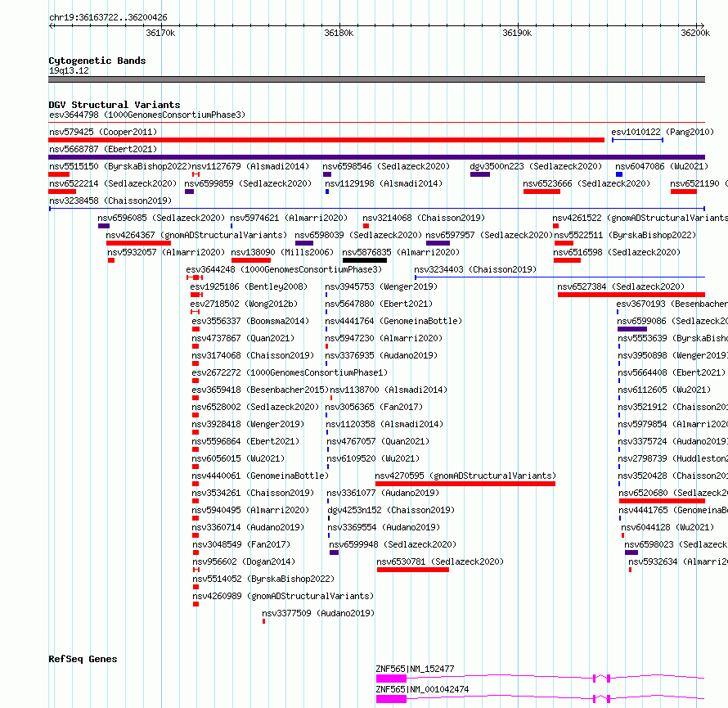Click nsv5932057 (Almarri2020) label
Image resolution: width=728 pixels, height=708 pixels.
[x=166, y=252]
